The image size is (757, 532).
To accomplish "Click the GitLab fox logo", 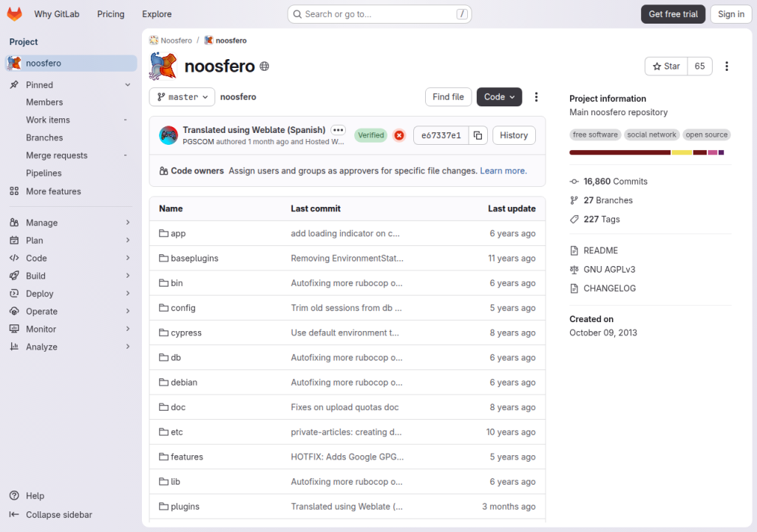I will (x=15, y=14).
